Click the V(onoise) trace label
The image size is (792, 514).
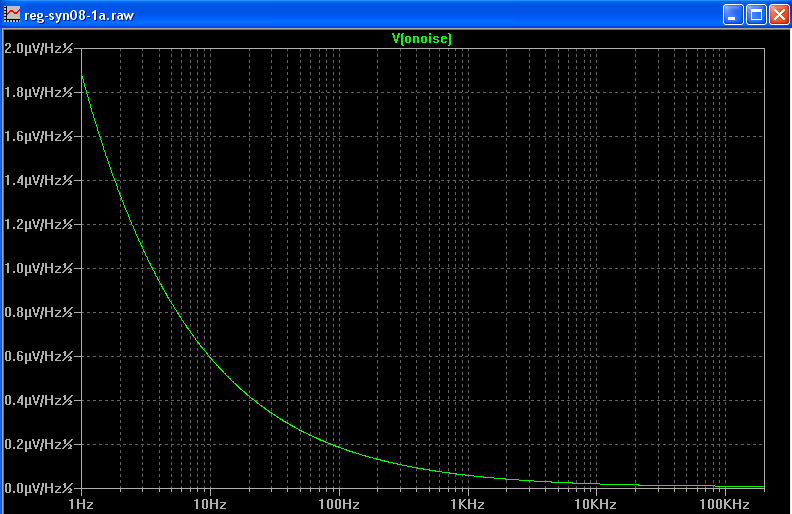point(422,38)
